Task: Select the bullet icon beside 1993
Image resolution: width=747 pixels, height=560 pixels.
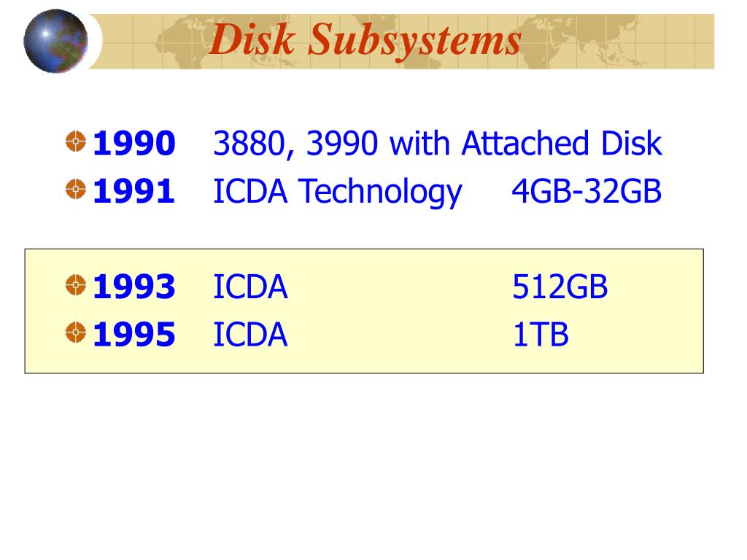Action: point(76,285)
